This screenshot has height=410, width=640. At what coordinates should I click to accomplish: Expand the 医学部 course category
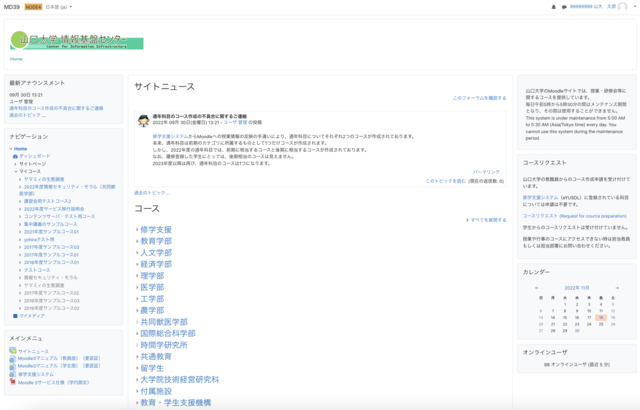point(137,287)
